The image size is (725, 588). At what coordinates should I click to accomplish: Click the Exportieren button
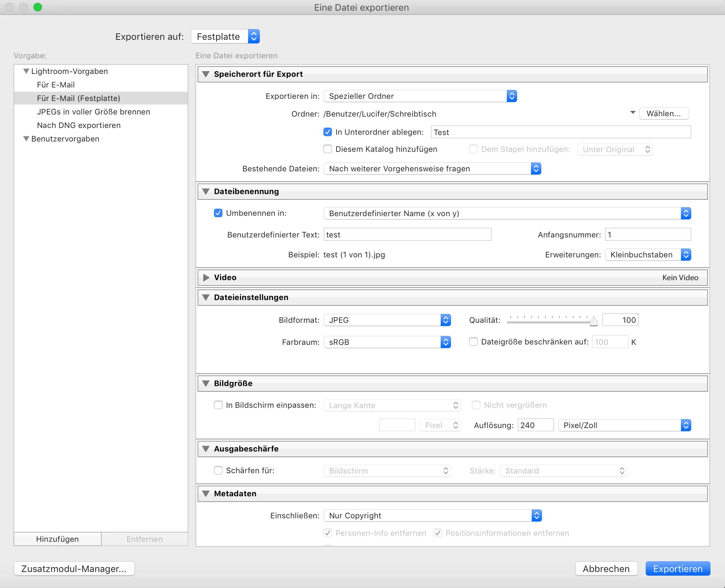(677, 569)
